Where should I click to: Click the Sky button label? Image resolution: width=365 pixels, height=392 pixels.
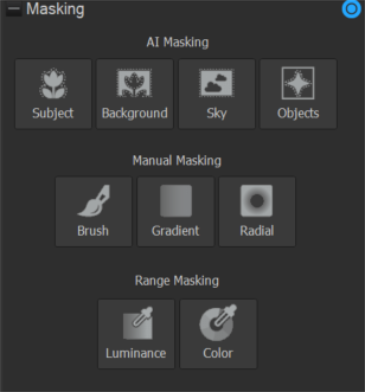tap(217, 113)
